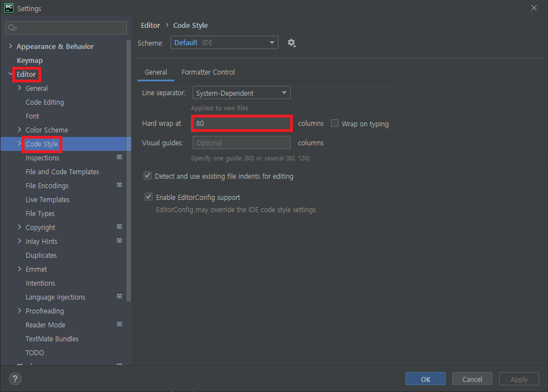Click project-level icon beside Reader Mode

(120, 325)
